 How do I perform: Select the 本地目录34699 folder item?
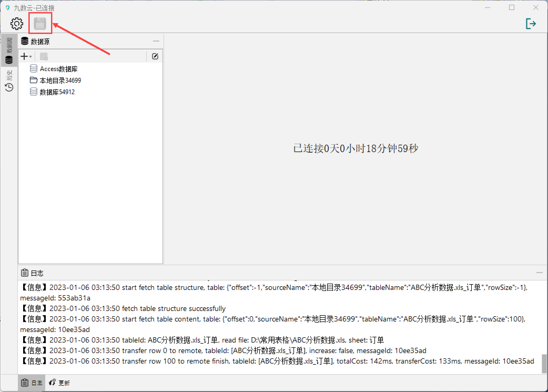(55, 80)
